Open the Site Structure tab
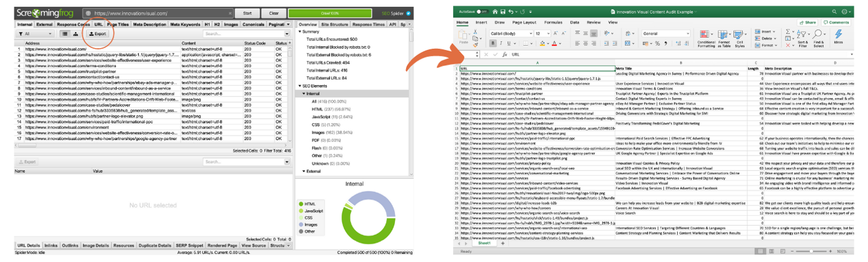Viewport: 868px width, 262px height. pos(334,24)
